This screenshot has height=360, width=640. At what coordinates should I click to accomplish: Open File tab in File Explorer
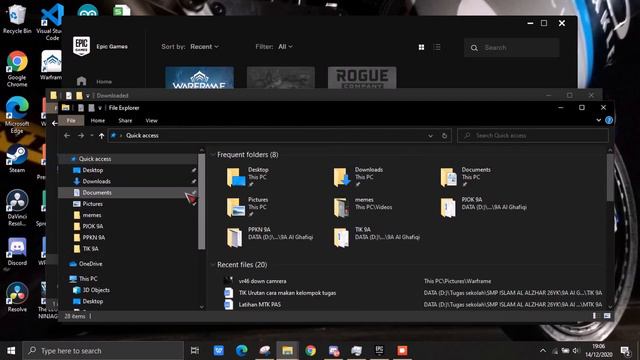click(x=71, y=120)
